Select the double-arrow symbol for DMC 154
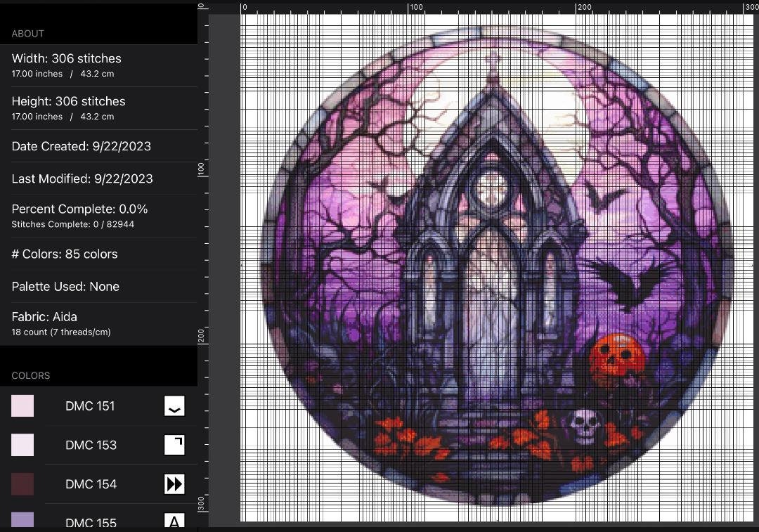Image resolution: width=759 pixels, height=532 pixels. coord(174,484)
